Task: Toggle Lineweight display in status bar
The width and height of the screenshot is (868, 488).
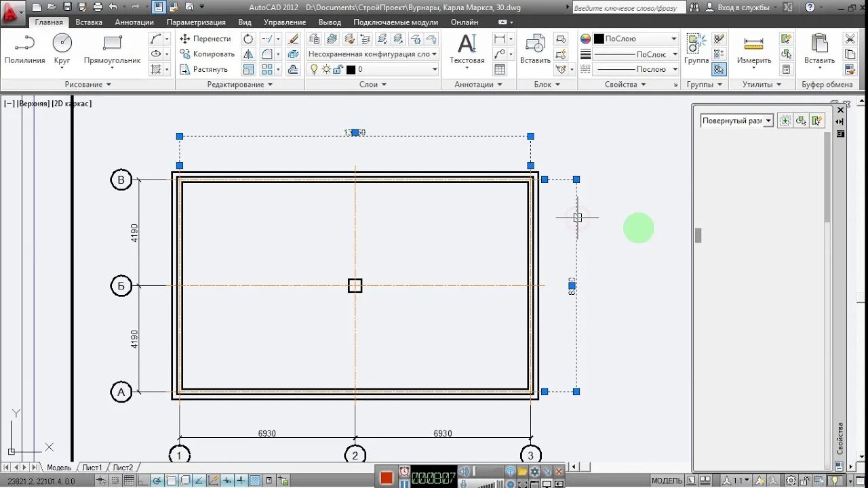Action: pos(241,481)
